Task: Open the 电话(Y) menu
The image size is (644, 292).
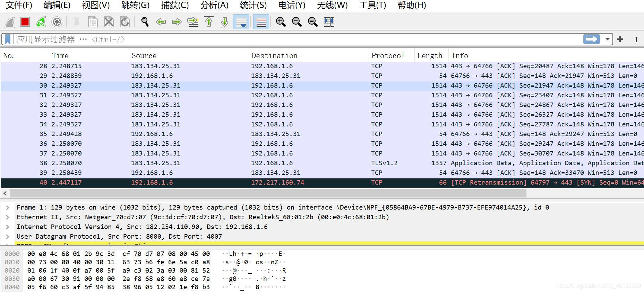Action: (x=292, y=5)
